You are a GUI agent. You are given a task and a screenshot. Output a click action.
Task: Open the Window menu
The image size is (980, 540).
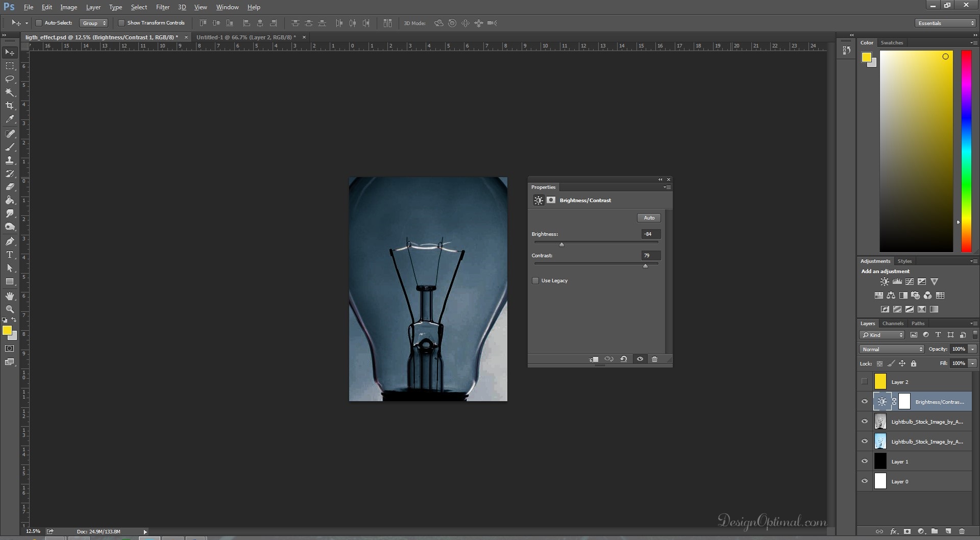(227, 7)
